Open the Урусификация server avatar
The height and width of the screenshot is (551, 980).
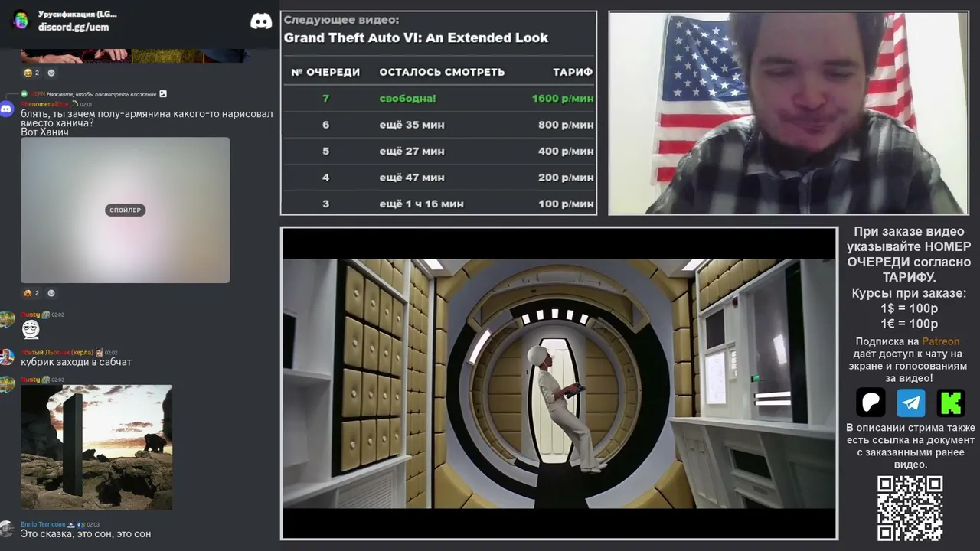click(21, 20)
